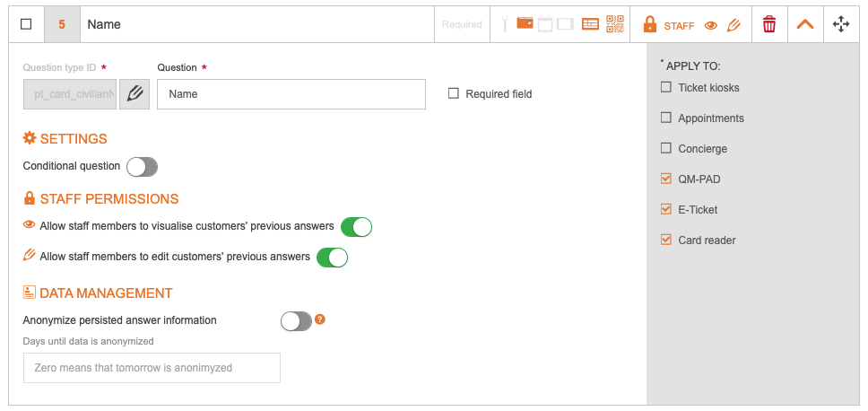Click the card reader icon in header
Screen dimensions: 868x411
click(590, 25)
